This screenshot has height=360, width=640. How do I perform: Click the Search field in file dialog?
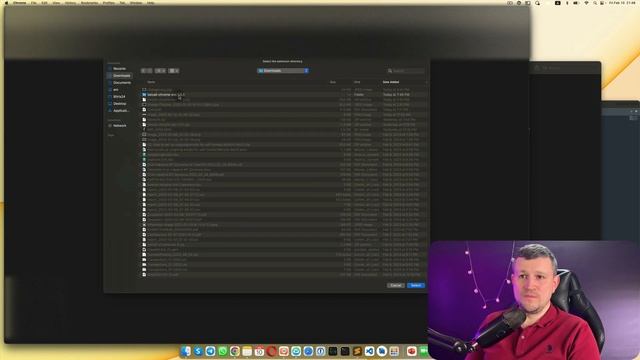click(x=406, y=71)
